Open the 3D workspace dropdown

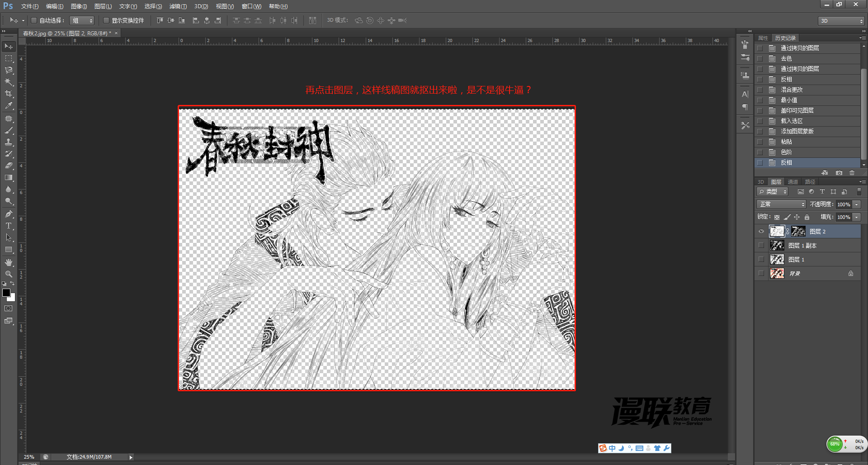point(841,21)
